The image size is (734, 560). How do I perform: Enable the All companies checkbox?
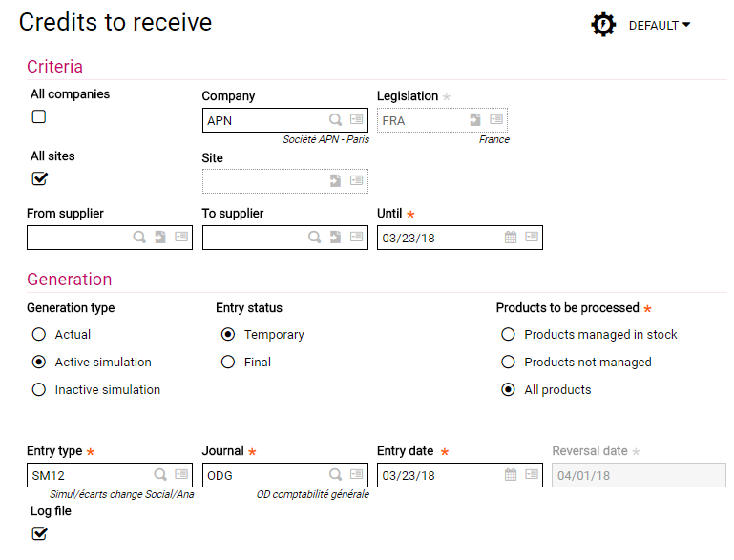(x=39, y=116)
